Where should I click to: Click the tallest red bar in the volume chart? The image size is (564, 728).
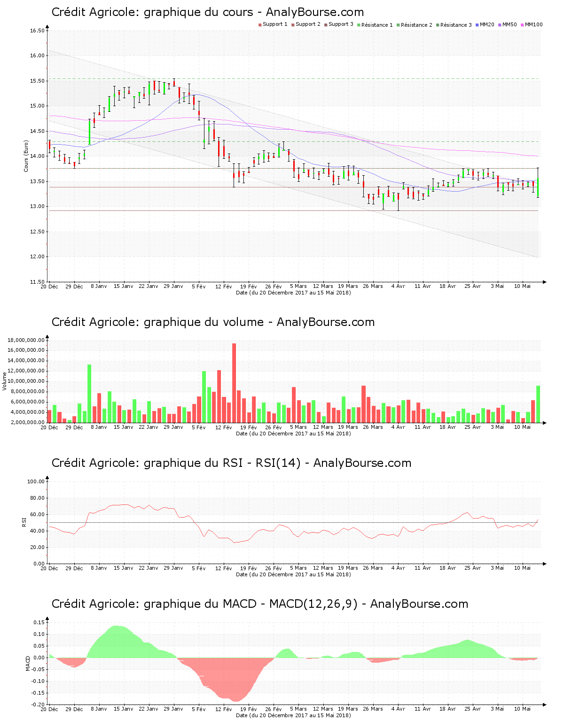pos(234,383)
